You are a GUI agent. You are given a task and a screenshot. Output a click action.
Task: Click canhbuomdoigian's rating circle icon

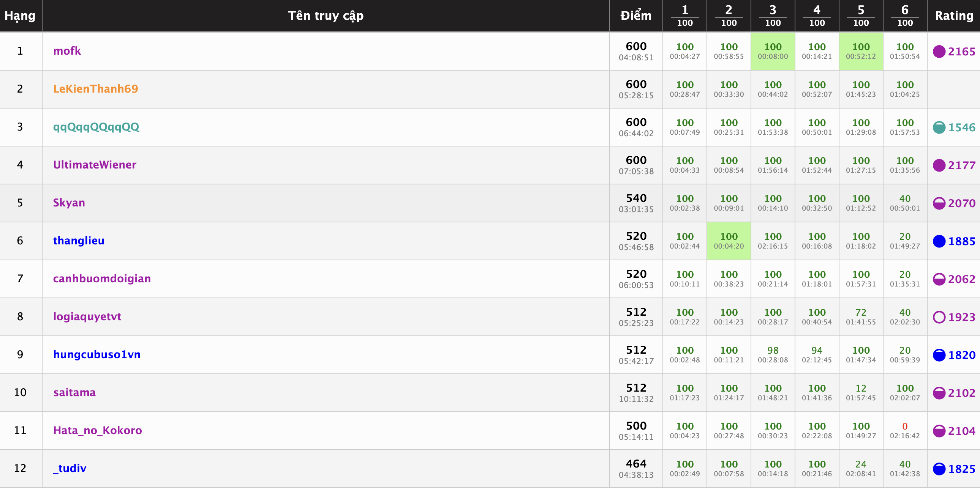939,279
